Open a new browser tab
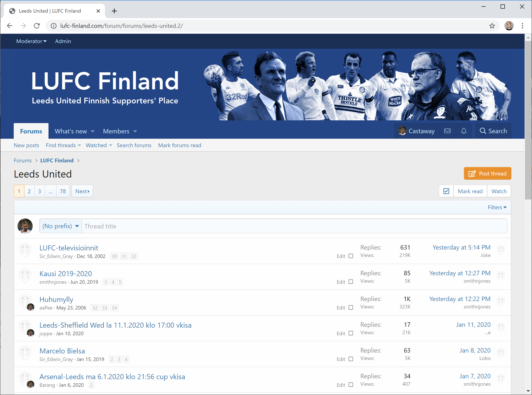Viewport: 532px width, 395px height. pyautogui.click(x=114, y=11)
